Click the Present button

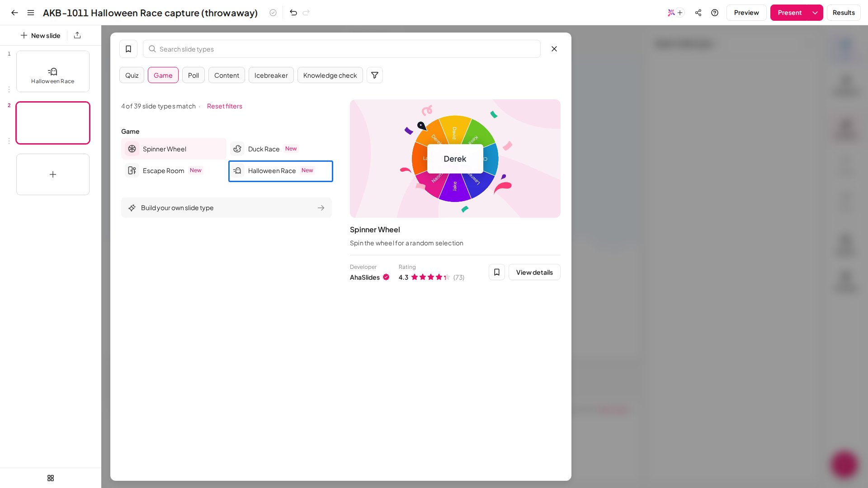click(789, 13)
